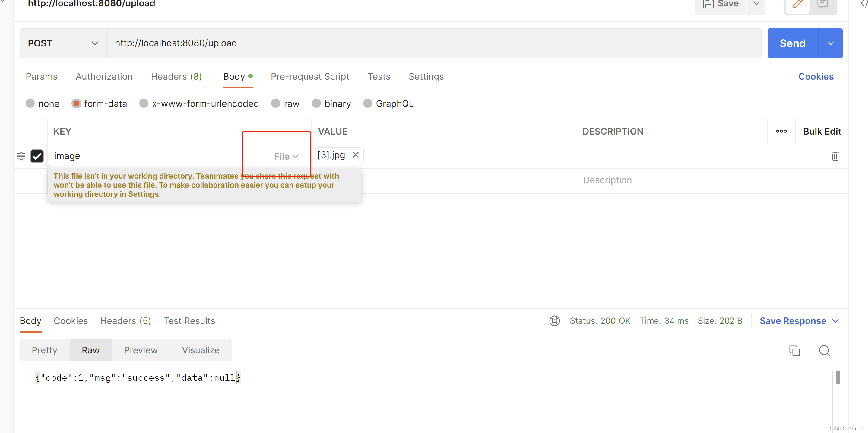Open the comments icon

[x=822, y=4]
